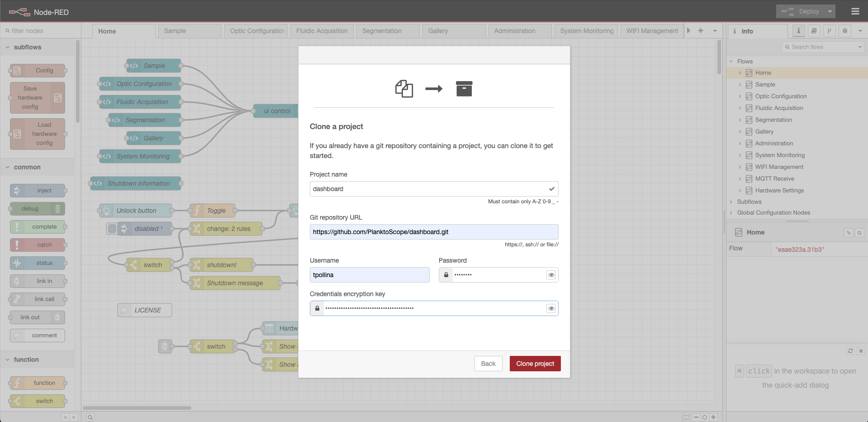The image size is (868, 422).
Task: Add a new flow tab
Action: coord(701,31)
